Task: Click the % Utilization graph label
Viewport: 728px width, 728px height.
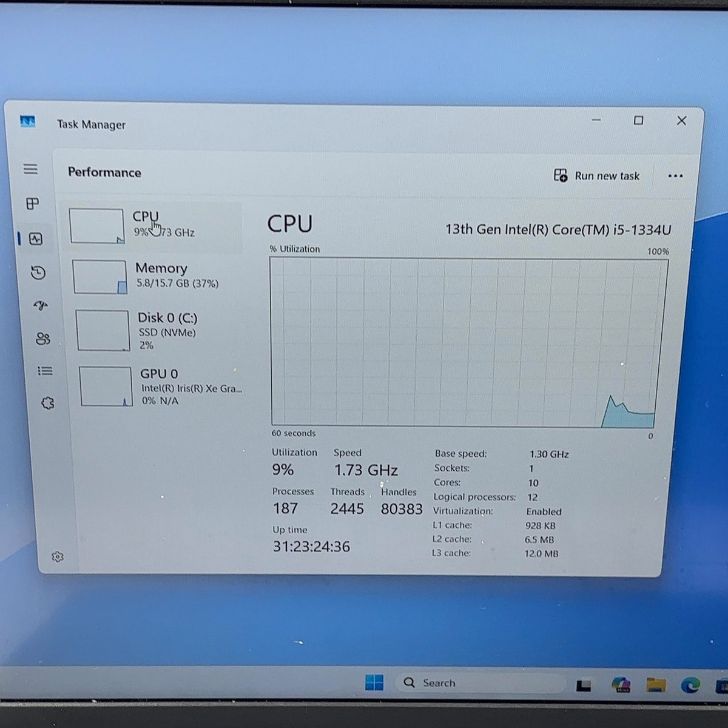Action: [295, 249]
